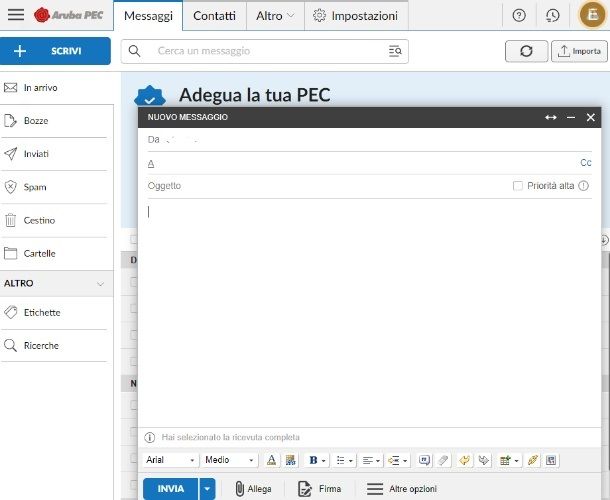610x500 pixels.
Task: Open the Invia send options arrow
Action: point(207,489)
